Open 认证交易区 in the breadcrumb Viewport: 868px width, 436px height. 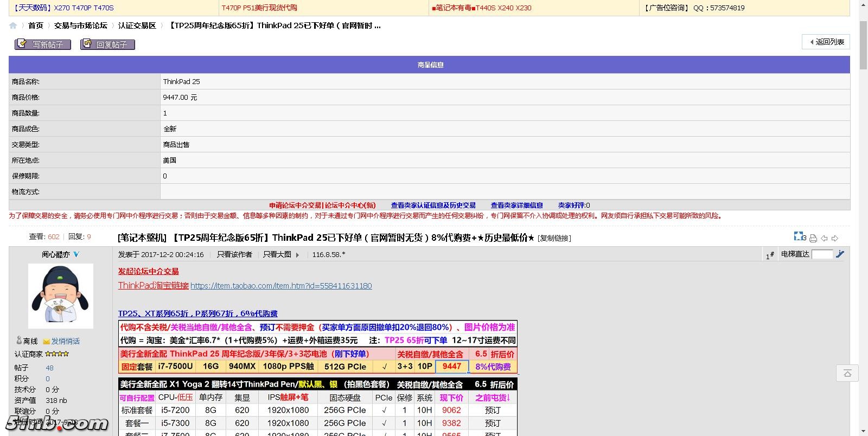[137, 25]
